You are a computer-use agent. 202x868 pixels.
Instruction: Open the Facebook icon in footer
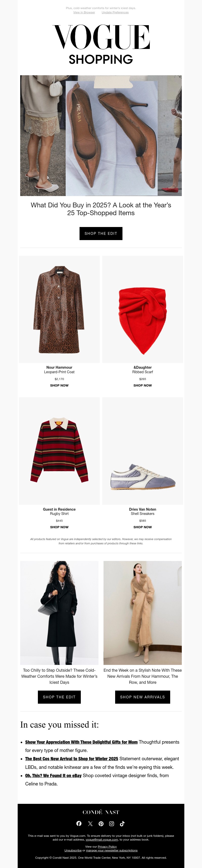[79, 823]
